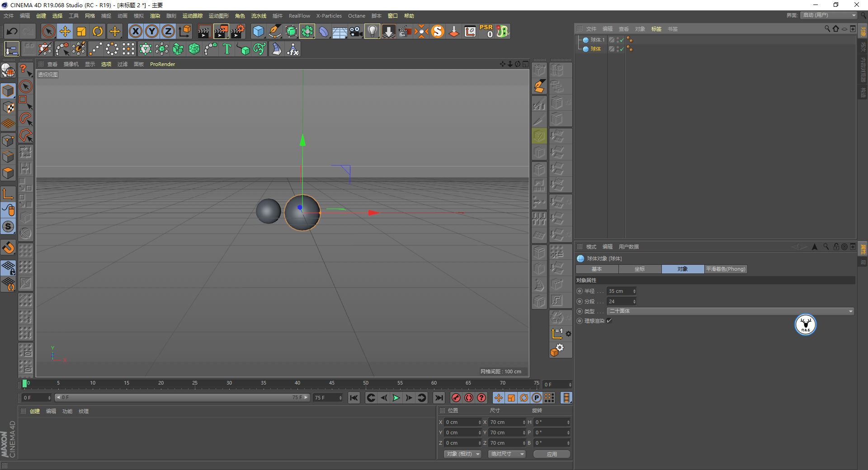Go to the end of the animation
Screen dimensions: 868x470
point(439,398)
